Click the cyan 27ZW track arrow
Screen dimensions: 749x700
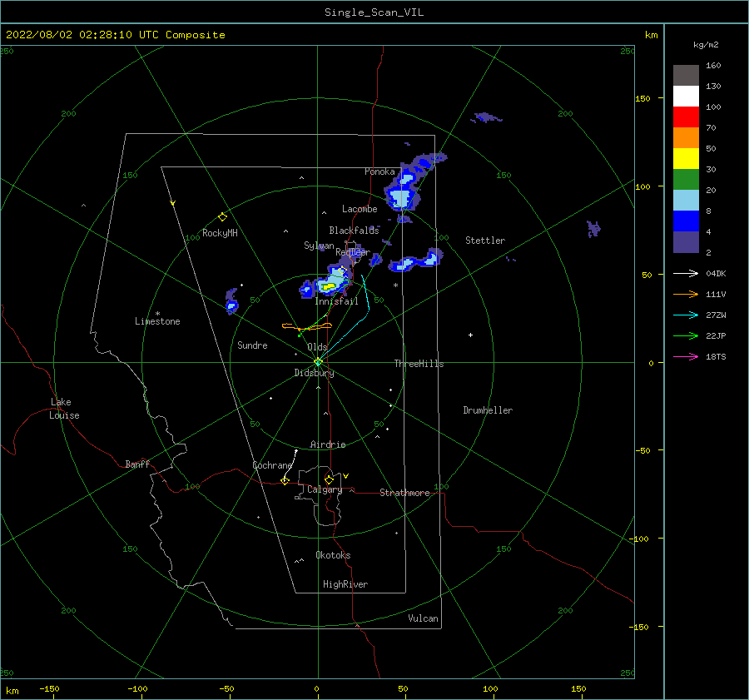tap(686, 315)
